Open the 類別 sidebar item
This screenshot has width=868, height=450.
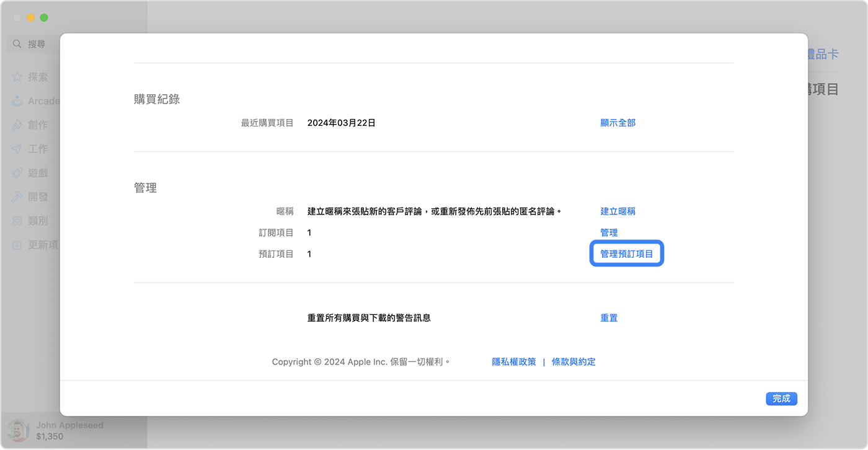tap(38, 221)
